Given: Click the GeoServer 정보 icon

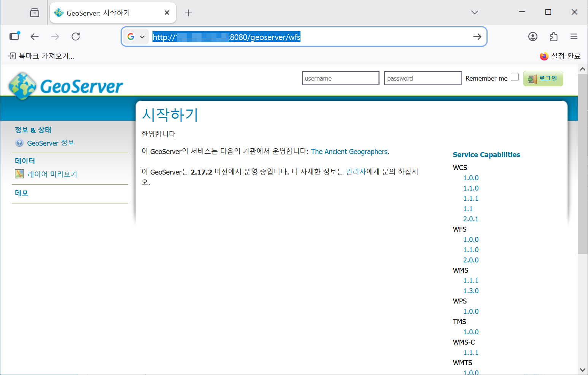Looking at the screenshot, I should click(x=19, y=143).
